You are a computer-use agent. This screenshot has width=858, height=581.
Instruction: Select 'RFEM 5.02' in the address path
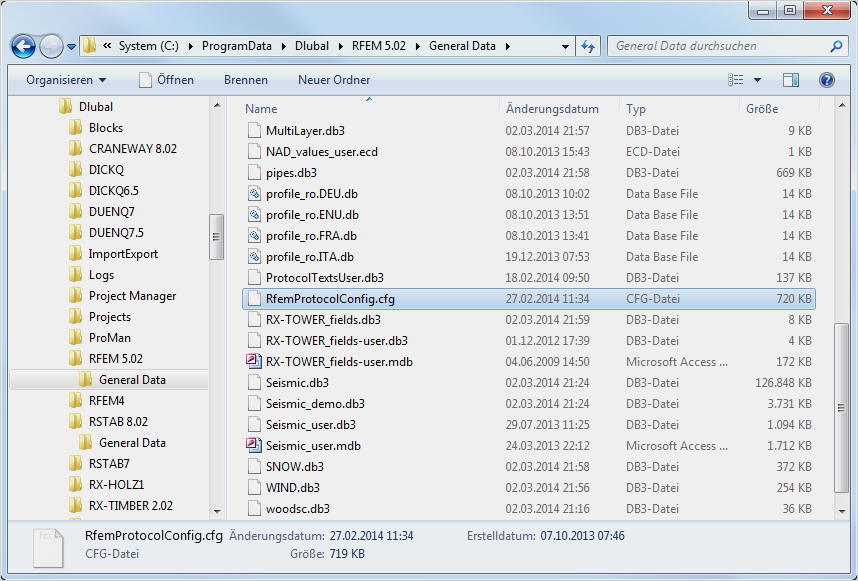pyautogui.click(x=379, y=46)
